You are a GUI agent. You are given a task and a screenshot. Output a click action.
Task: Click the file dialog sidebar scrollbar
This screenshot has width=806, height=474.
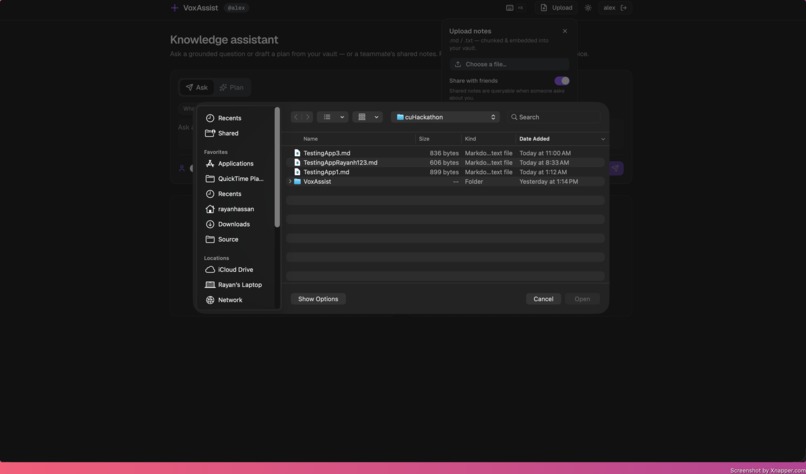click(x=278, y=167)
